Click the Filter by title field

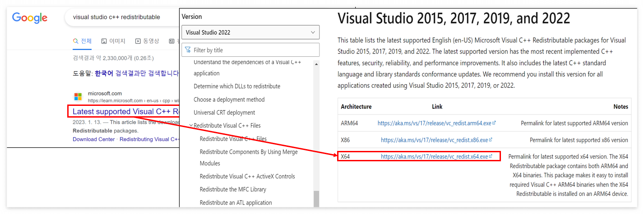click(250, 50)
